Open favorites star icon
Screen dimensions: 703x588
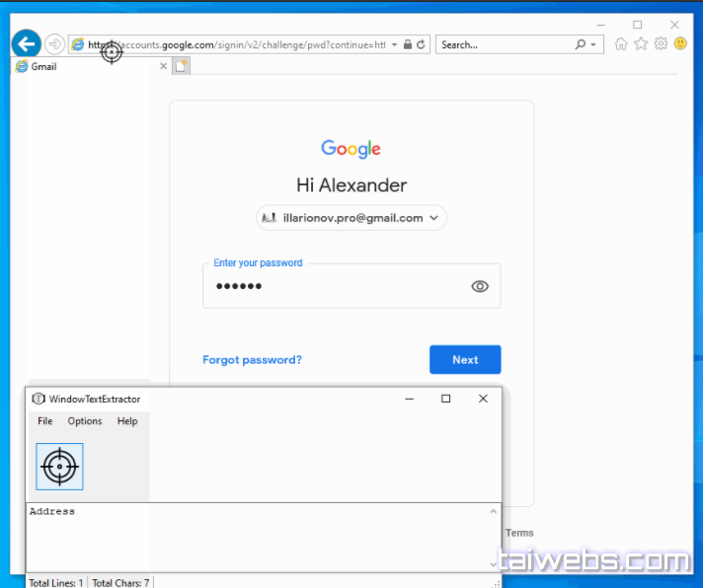(x=641, y=44)
